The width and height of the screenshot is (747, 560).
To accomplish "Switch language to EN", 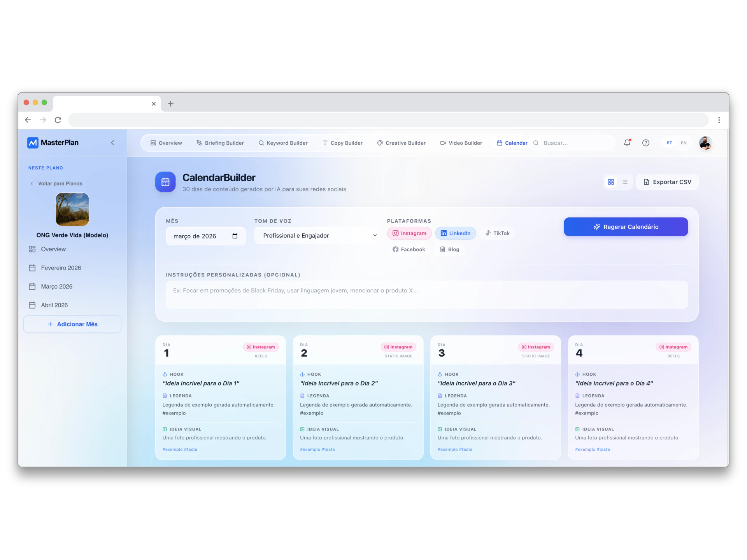I will click(684, 143).
